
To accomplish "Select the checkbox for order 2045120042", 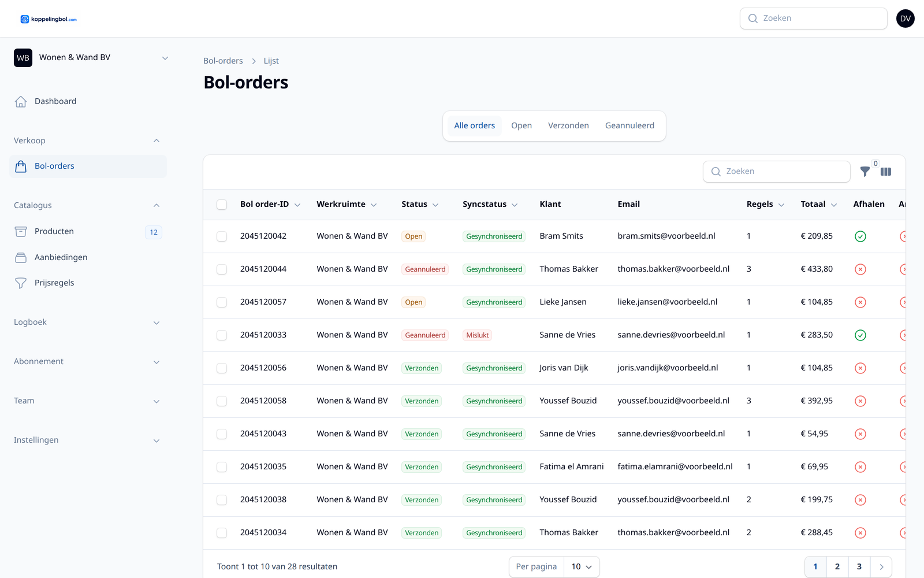I will point(222,236).
